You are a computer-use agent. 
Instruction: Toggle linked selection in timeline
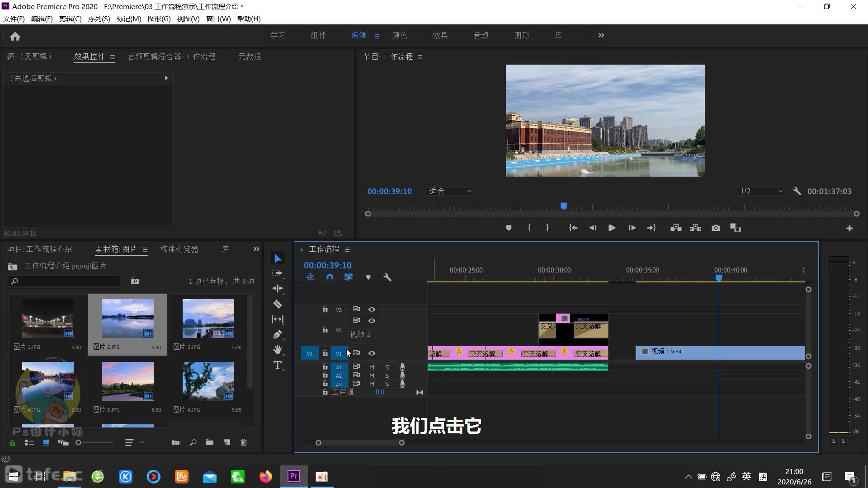click(349, 277)
